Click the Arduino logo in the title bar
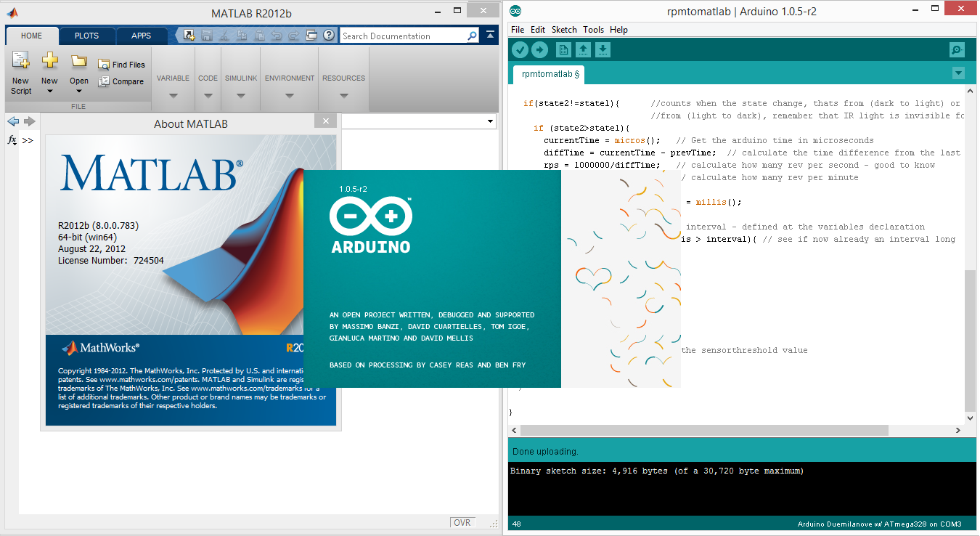 515,11
